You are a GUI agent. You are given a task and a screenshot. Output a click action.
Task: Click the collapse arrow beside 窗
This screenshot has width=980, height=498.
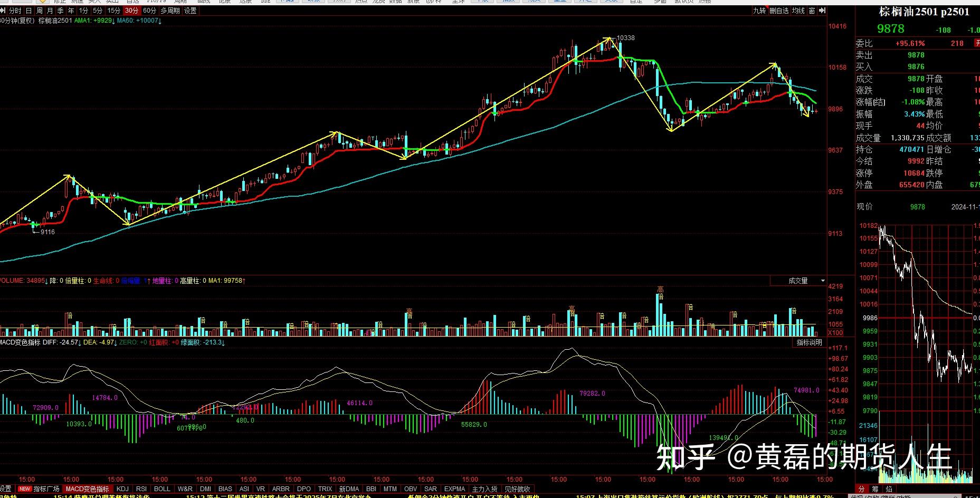point(823,10)
